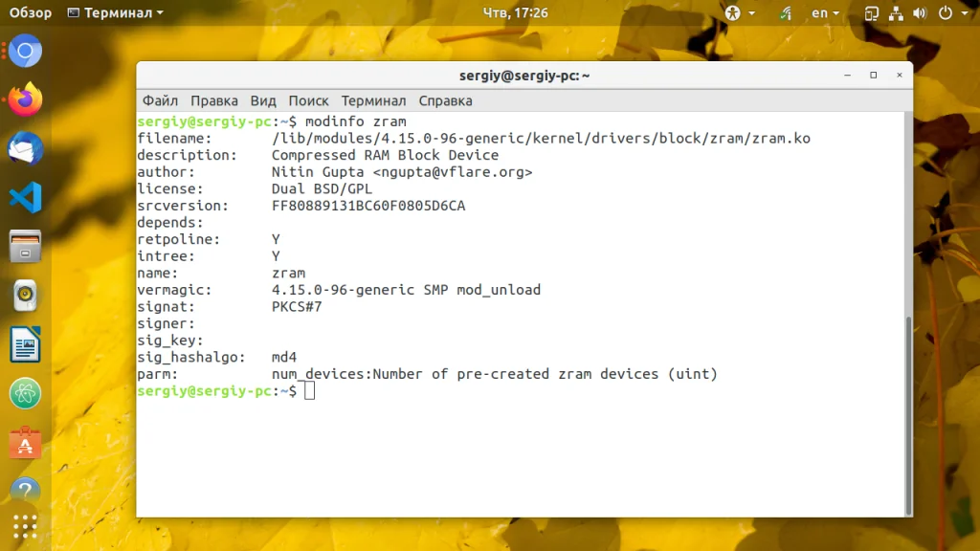Launch LibreOffice Writer from dock
The height and width of the screenshot is (551, 980).
pyautogui.click(x=25, y=344)
